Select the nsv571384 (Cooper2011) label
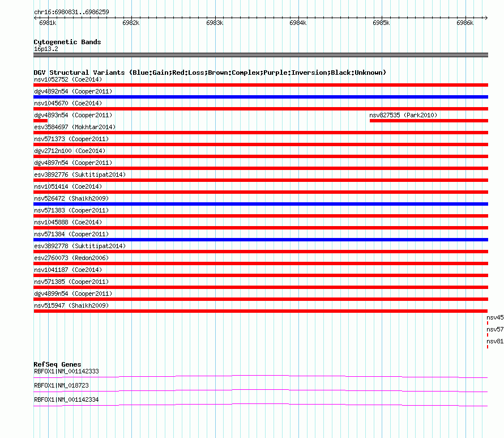This screenshot has width=504, height=438. point(71,234)
